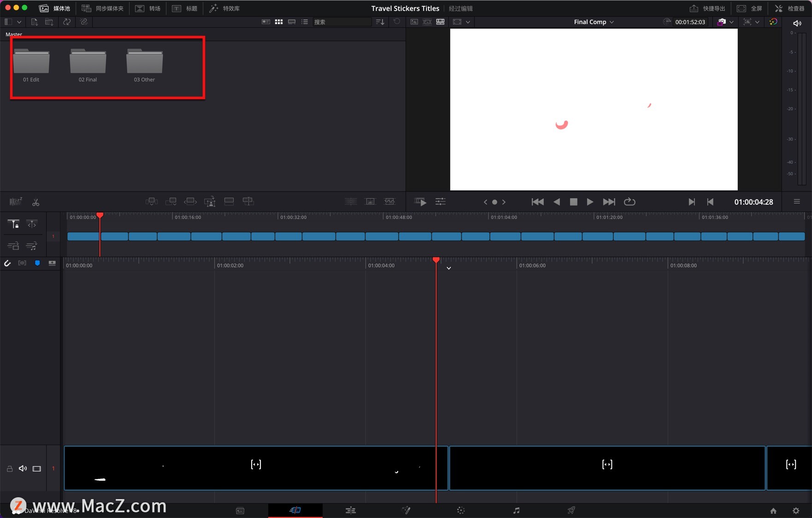Play the timeline forward

[x=590, y=202]
